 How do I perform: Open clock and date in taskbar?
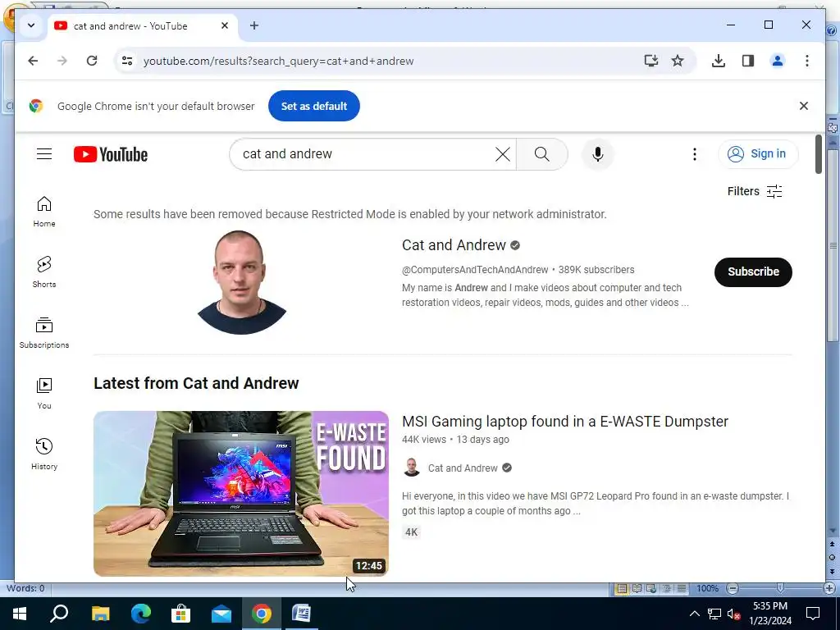point(770,614)
